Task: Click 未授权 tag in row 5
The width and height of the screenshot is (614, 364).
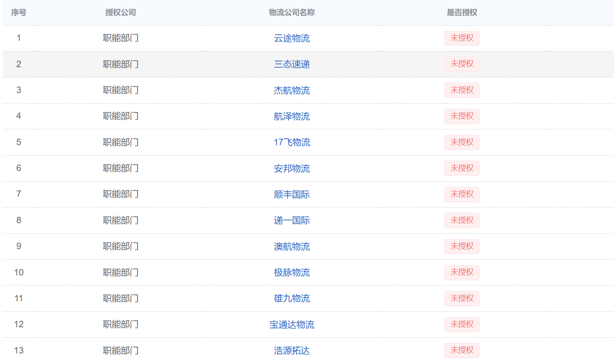Action: 461,142
